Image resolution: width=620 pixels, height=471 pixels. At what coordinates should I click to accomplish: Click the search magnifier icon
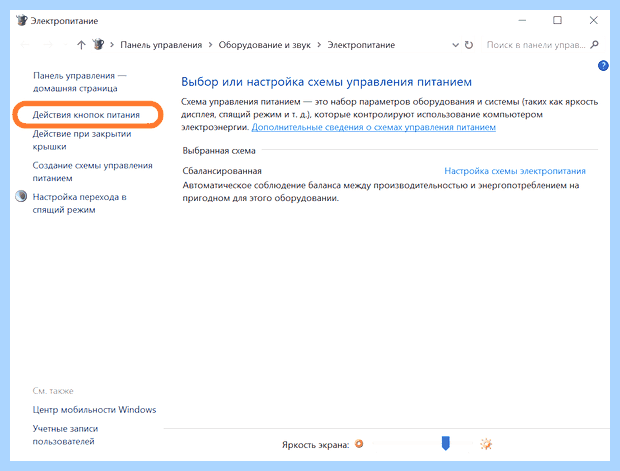(x=594, y=45)
